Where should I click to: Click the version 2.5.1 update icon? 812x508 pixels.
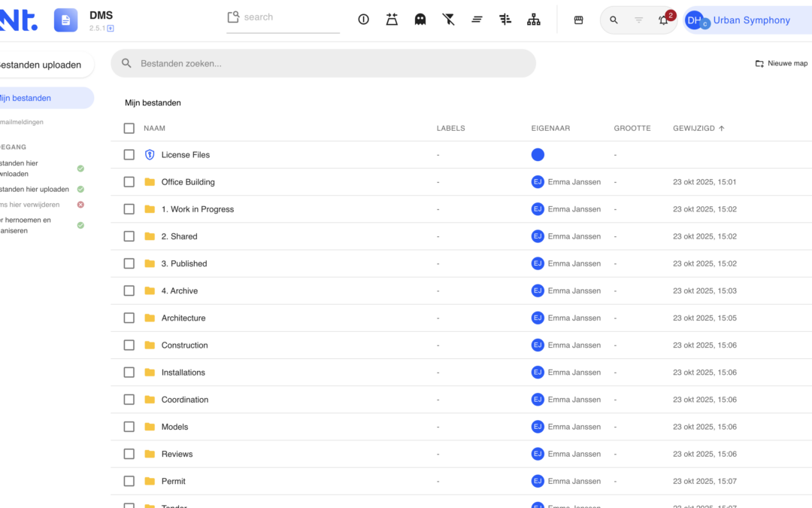point(111,29)
